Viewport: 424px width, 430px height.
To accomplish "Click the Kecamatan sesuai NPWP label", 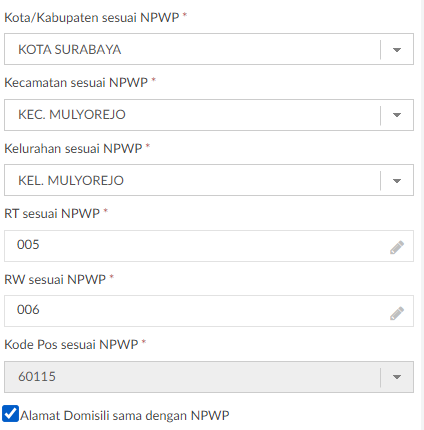I will (x=76, y=82).
